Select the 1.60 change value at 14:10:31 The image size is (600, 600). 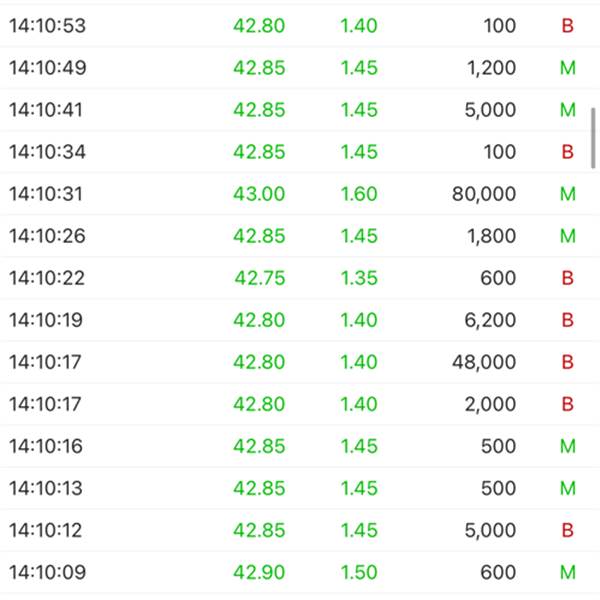(359, 194)
